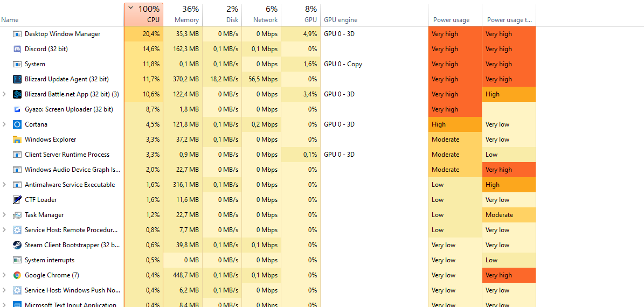
Task: Click the System interrupts icon
Action: pyautogui.click(x=17, y=260)
